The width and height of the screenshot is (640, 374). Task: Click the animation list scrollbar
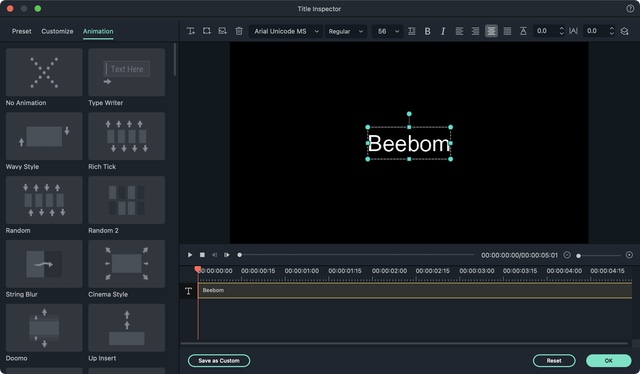(175, 60)
